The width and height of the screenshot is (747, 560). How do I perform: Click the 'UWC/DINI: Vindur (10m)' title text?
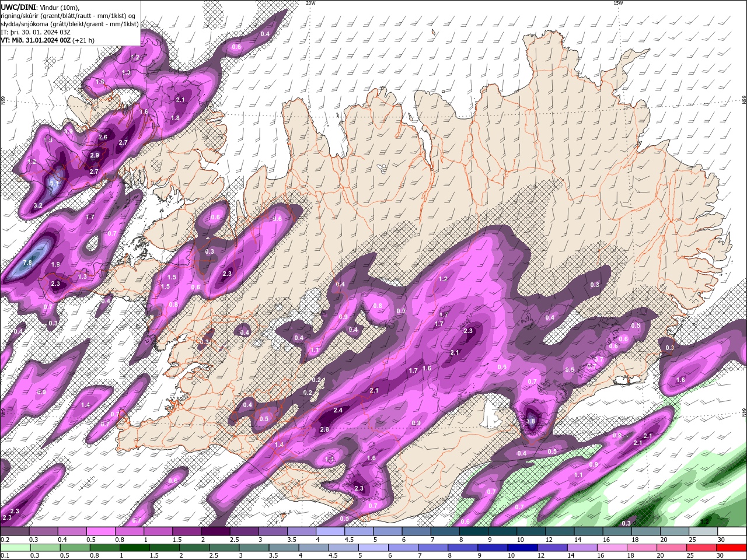coord(40,7)
